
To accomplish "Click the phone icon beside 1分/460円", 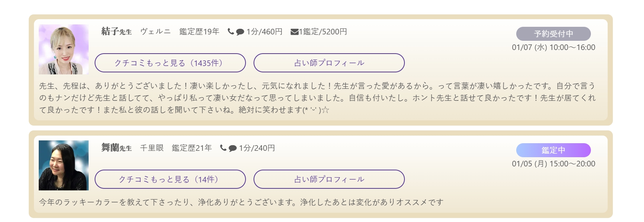I will point(231,31).
